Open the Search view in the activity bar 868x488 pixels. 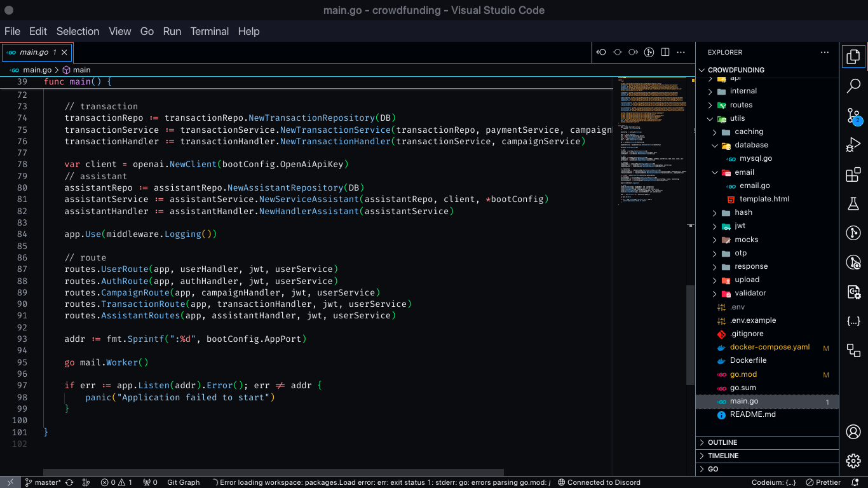coord(853,85)
